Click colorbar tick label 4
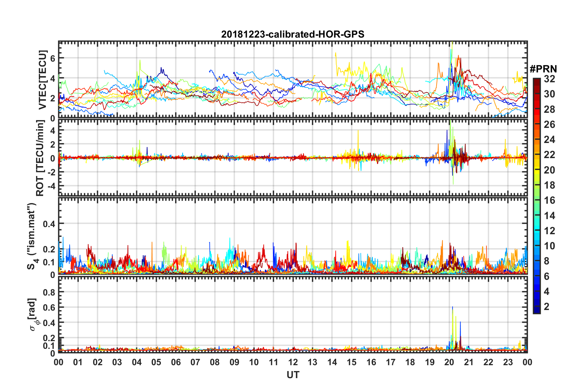586x392 pixels. point(547,292)
